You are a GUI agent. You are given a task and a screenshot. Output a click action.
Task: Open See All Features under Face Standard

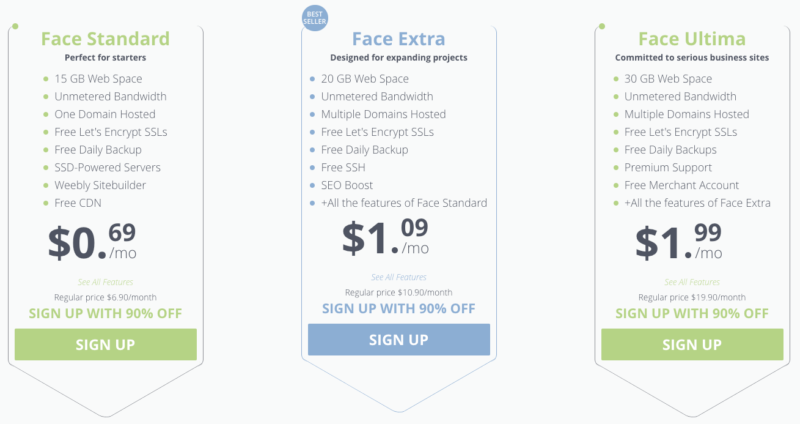[106, 282]
